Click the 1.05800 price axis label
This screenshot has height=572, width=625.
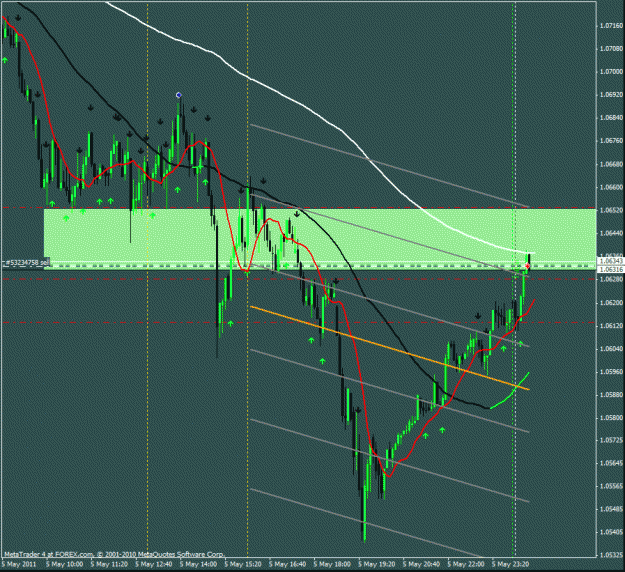(611, 418)
